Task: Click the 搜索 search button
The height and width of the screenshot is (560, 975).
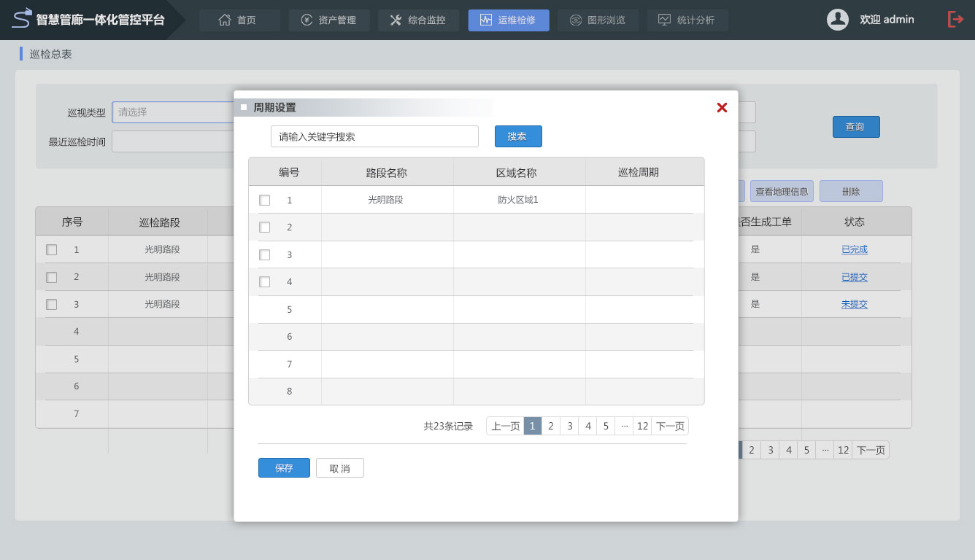Action: (x=517, y=136)
